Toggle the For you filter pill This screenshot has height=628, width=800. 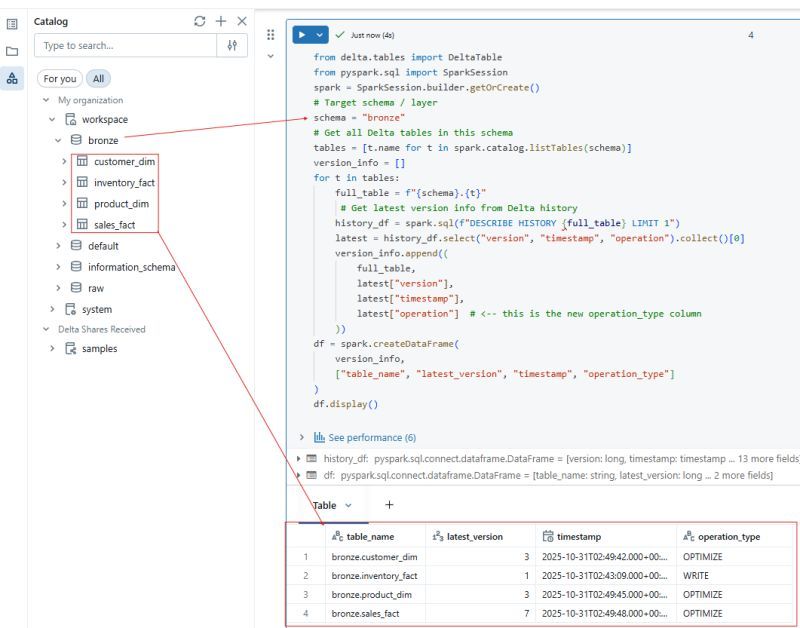click(x=59, y=79)
